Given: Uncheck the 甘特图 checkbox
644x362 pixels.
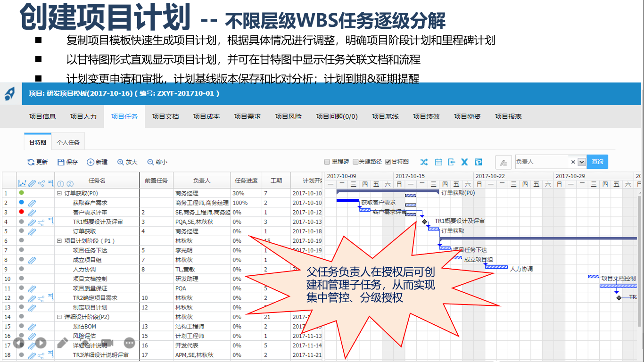Looking at the screenshot, I should pyautogui.click(x=388, y=162).
